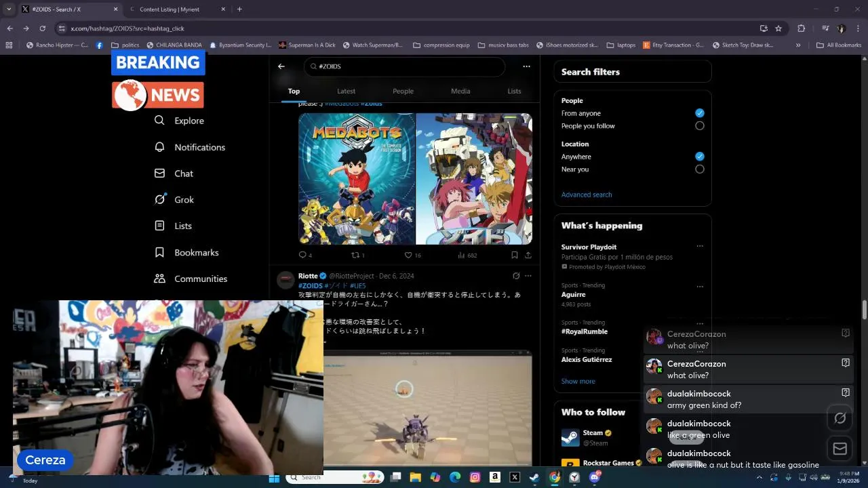The height and width of the screenshot is (488, 868).
Task: Reply to the Medabots post
Action: 305,255
